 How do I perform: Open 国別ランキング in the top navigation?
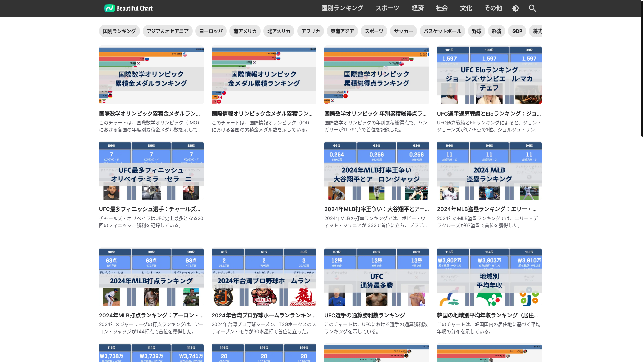coord(342,8)
